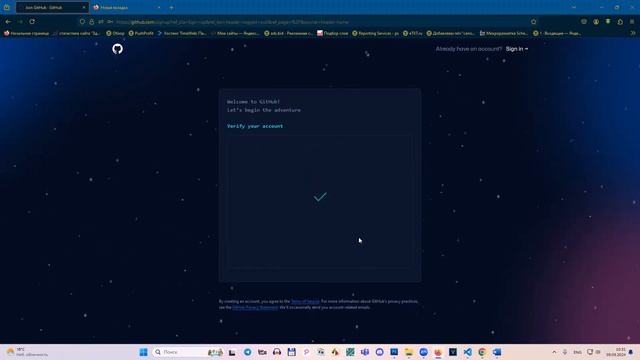Click the Sign in link

tap(516, 49)
